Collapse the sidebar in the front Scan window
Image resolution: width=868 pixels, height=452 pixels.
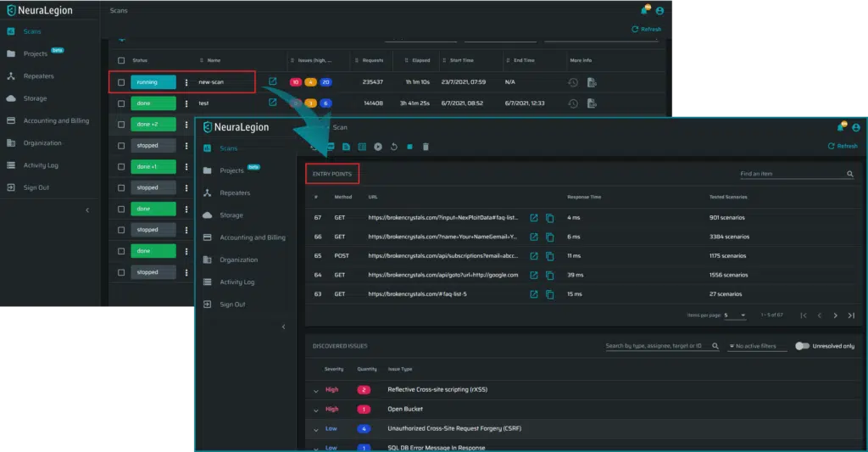[x=283, y=326]
